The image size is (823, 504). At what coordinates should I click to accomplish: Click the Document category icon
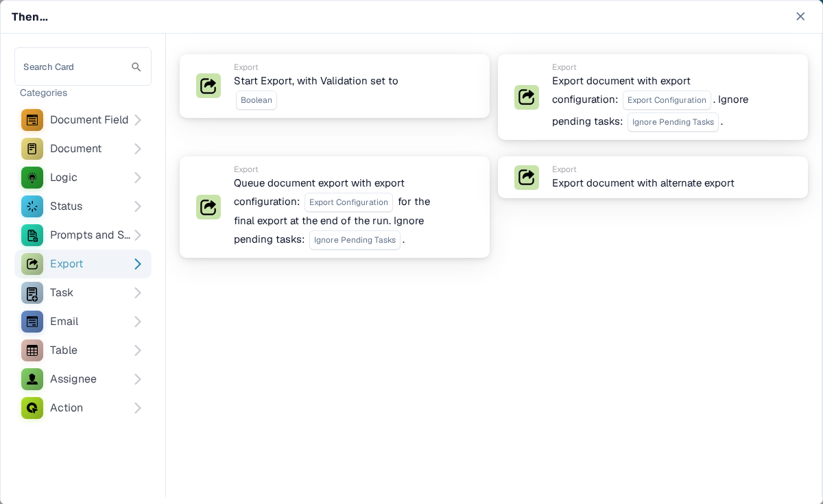coord(32,149)
